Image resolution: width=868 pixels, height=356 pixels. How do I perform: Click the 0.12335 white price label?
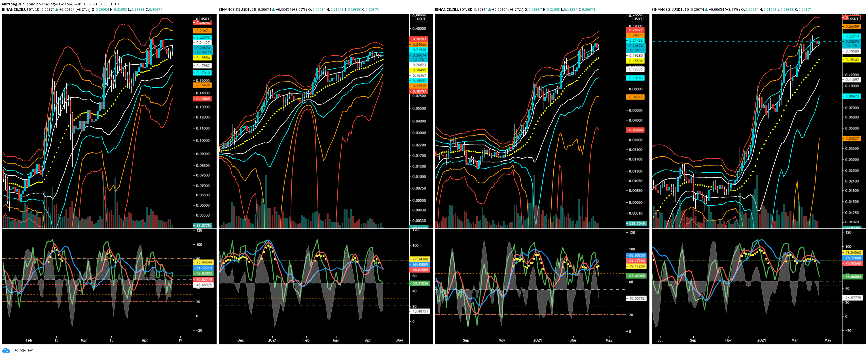click(x=636, y=69)
